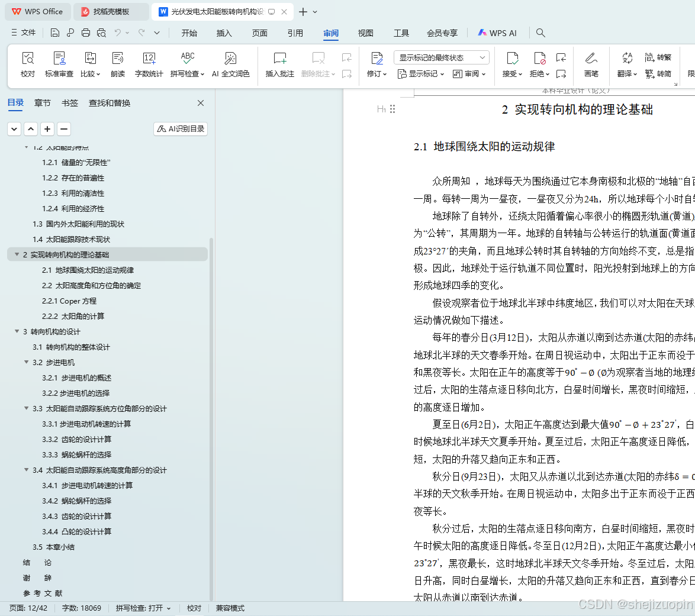Switch to the 书签 panel tab
This screenshot has width=695, height=616.
point(70,103)
